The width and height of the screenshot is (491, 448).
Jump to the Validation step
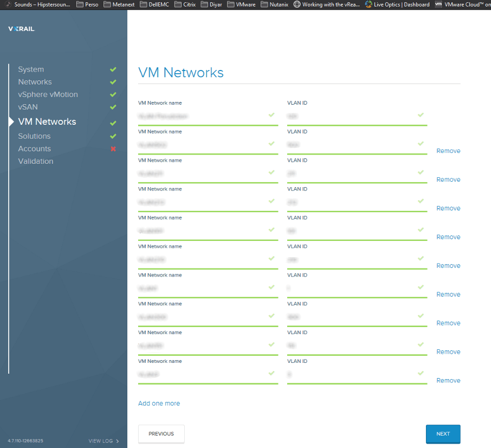click(36, 161)
